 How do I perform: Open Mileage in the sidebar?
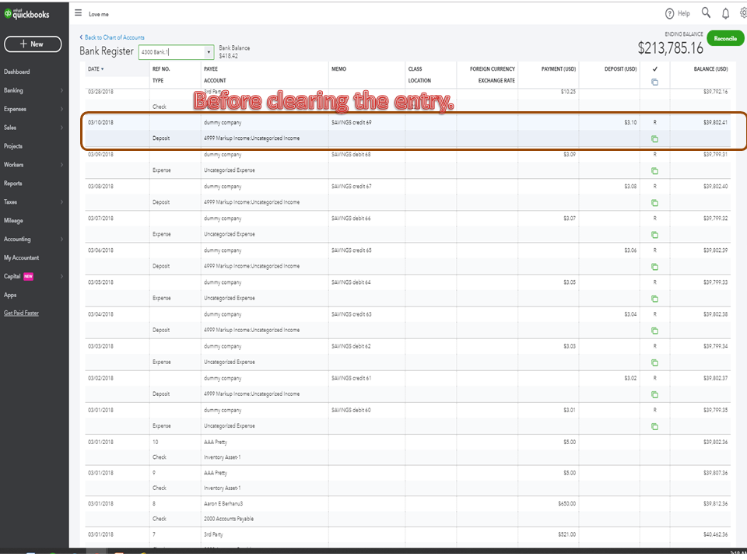(13, 220)
